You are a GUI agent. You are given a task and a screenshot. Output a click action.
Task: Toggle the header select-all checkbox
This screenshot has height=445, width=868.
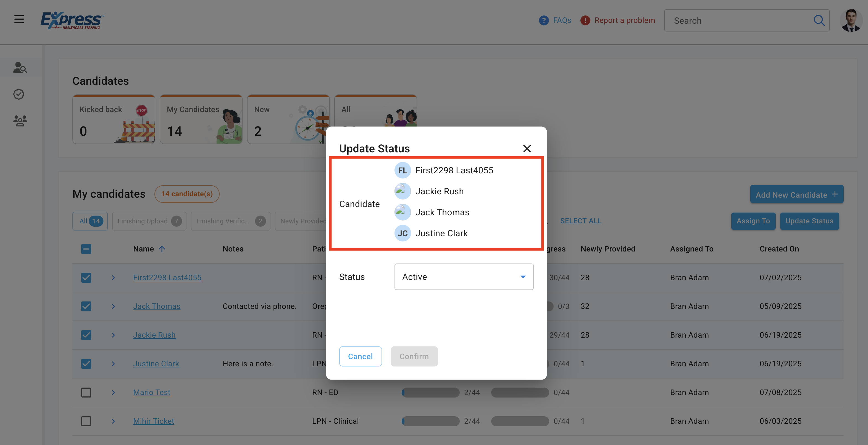86,249
